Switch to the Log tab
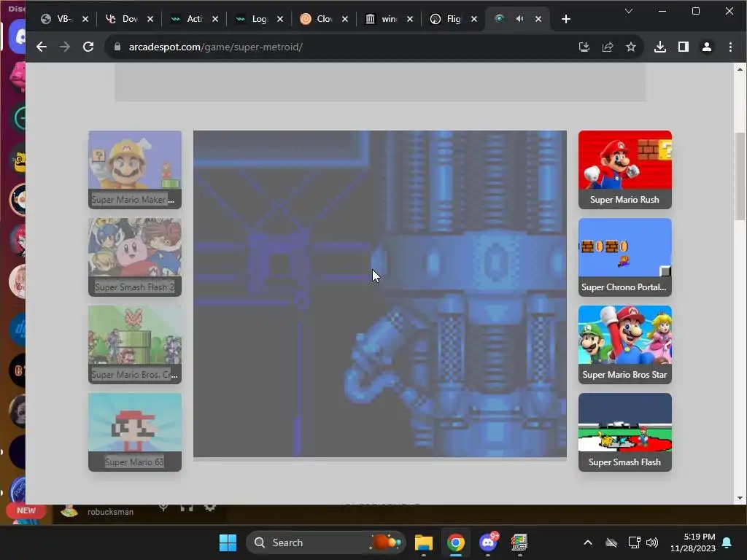The image size is (747, 560). [x=252, y=19]
